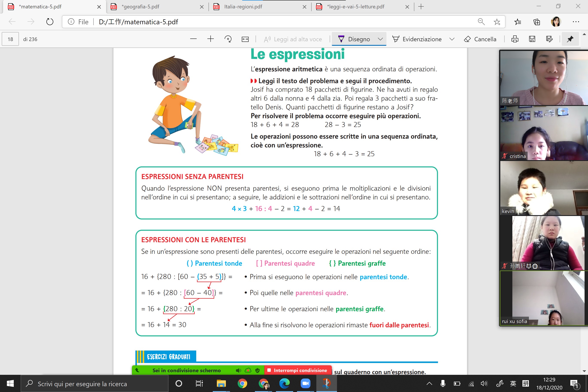
Task: Show hidden system tray icons
Action: tap(429, 383)
